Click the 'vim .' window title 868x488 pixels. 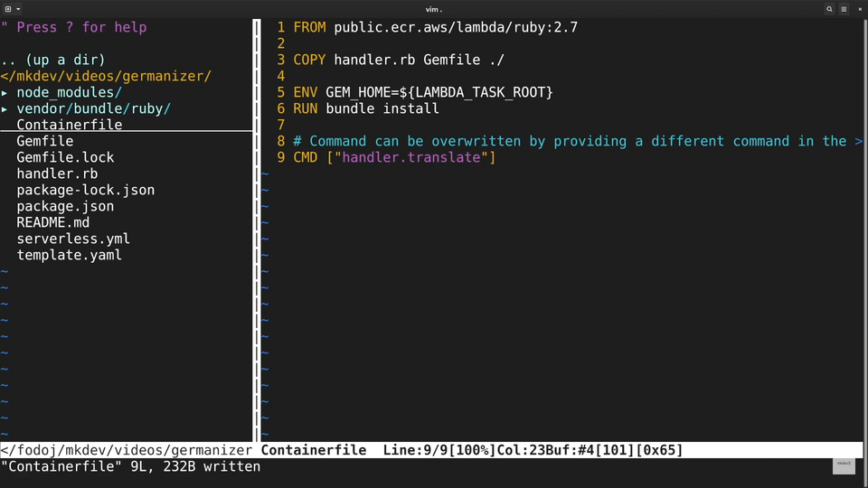tap(434, 9)
